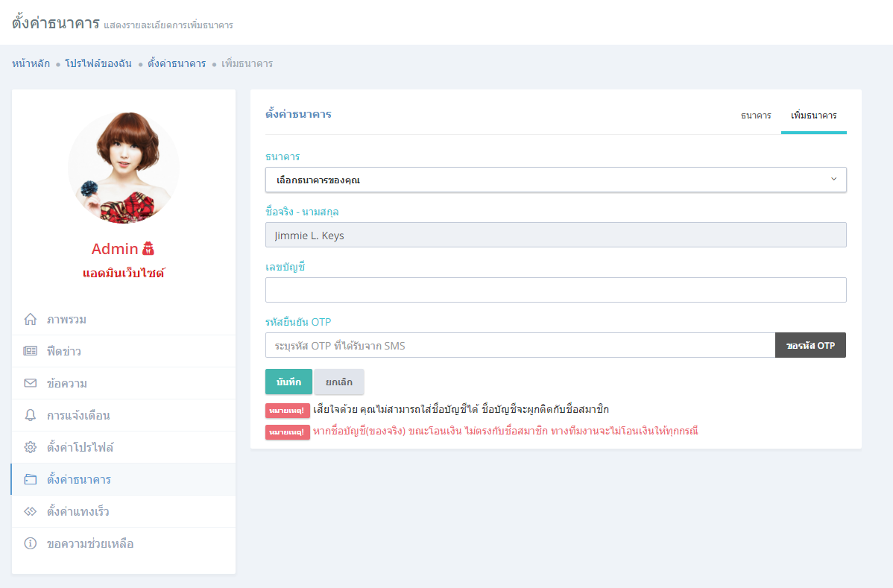893x588 pixels.
Task: Open the เลือกธนาคารของคุณ bank dropdown
Action: [555, 180]
